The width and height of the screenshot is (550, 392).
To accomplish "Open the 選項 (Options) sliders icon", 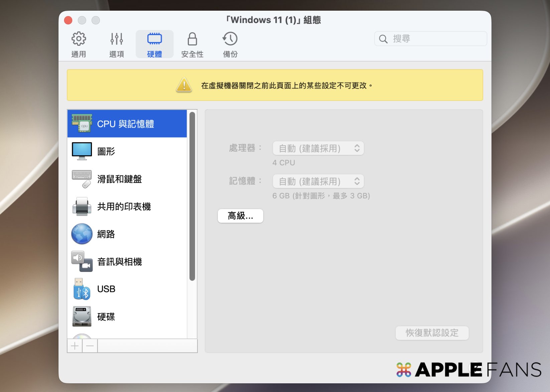I will [117, 39].
